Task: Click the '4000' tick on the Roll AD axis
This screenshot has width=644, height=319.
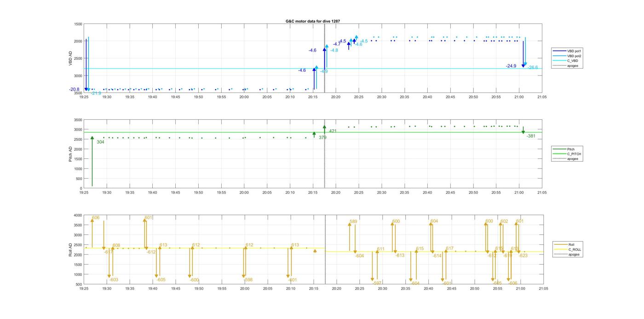Action: (78, 215)
